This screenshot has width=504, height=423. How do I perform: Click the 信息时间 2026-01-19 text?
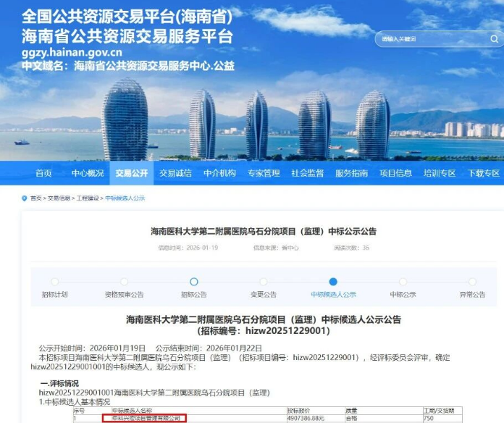pyautogui.click(x=188, y=248)
